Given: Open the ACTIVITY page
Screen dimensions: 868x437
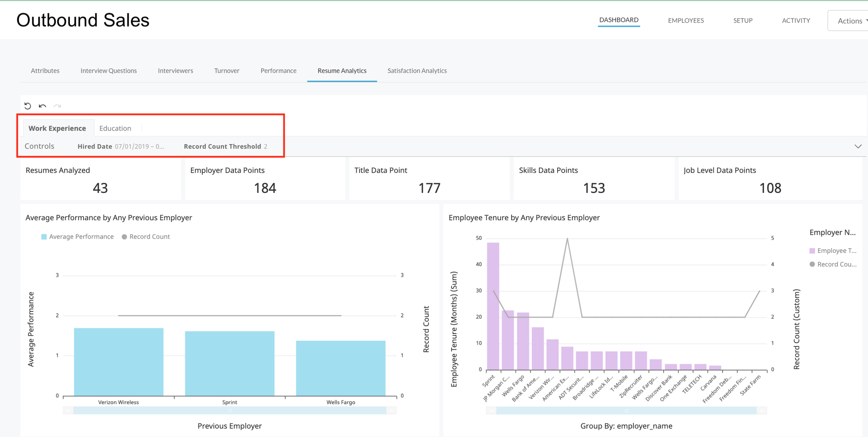Looking at the screenshot, I should coord(796,20).
